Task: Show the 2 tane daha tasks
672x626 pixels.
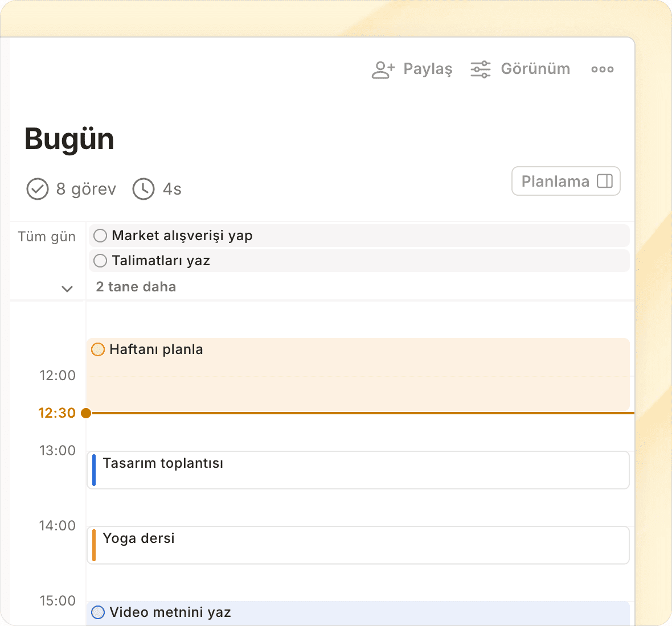Action: [136, 287]
